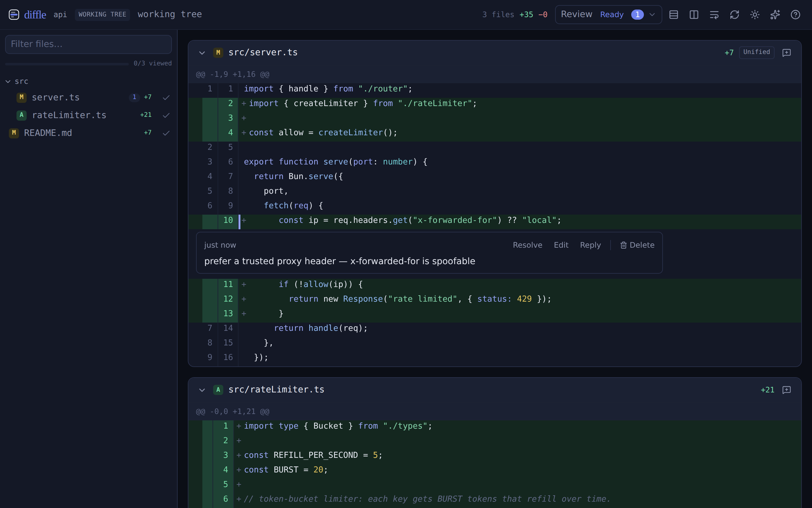Click the WORKING TREE badge
This screenshot has height=508, width=812.
(102, 15)
